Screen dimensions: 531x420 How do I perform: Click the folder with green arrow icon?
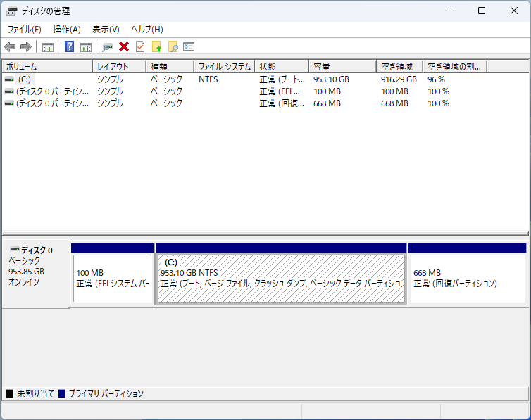click(x=156, y=47)
